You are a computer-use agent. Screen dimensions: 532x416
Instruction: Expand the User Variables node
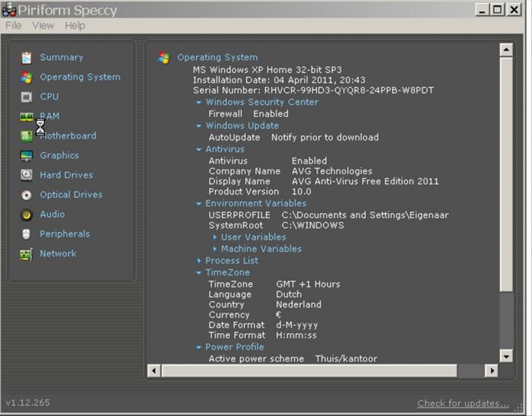[214, 237]
